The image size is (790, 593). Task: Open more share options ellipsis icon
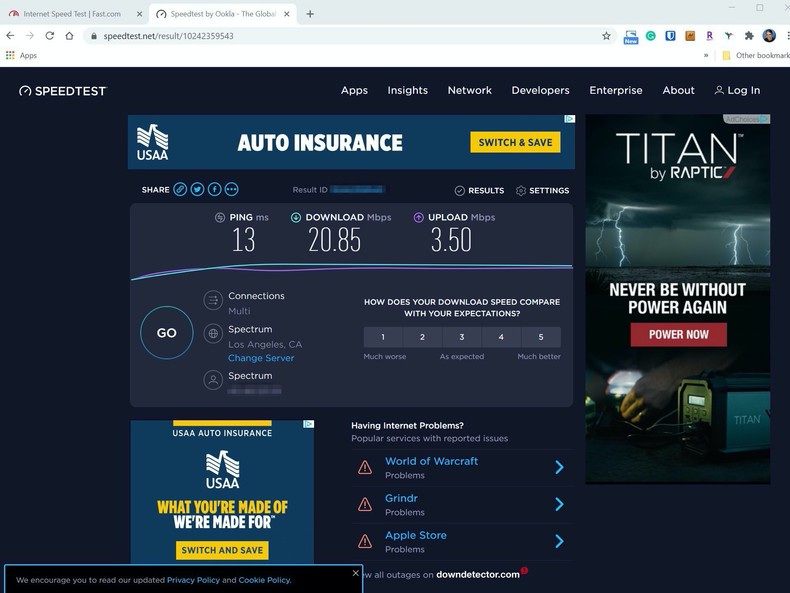coord(231,189)
